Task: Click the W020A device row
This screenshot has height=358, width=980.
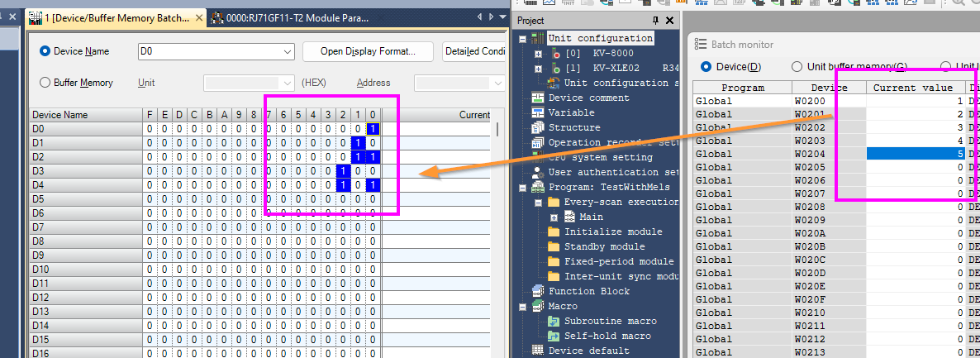Action: coord(829,233)
